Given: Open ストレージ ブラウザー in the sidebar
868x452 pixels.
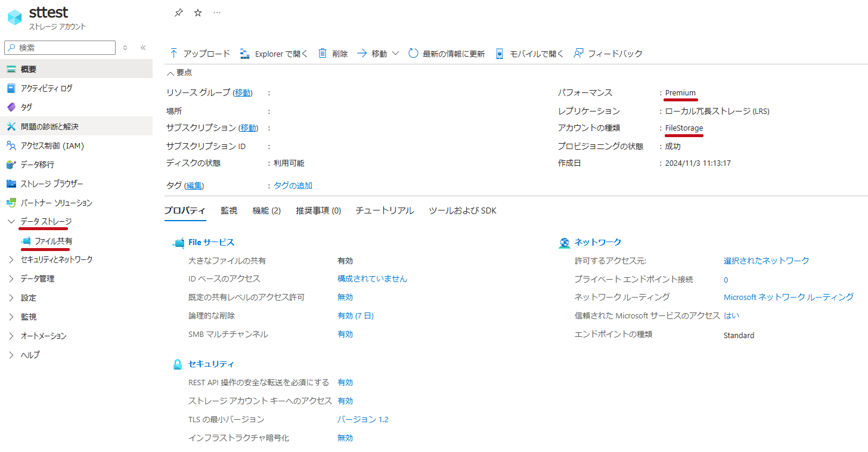Looking at the screenshot, I should pos(76,184).
